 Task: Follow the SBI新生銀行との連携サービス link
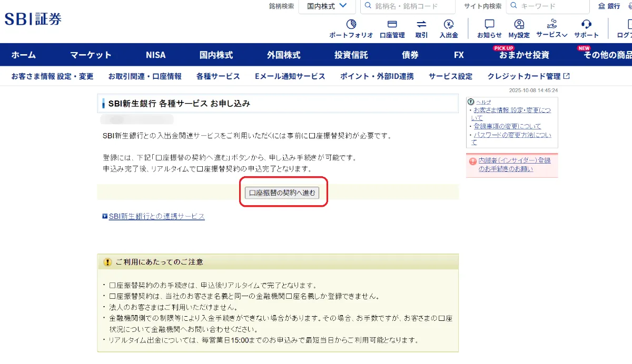[x=156, y=216]
